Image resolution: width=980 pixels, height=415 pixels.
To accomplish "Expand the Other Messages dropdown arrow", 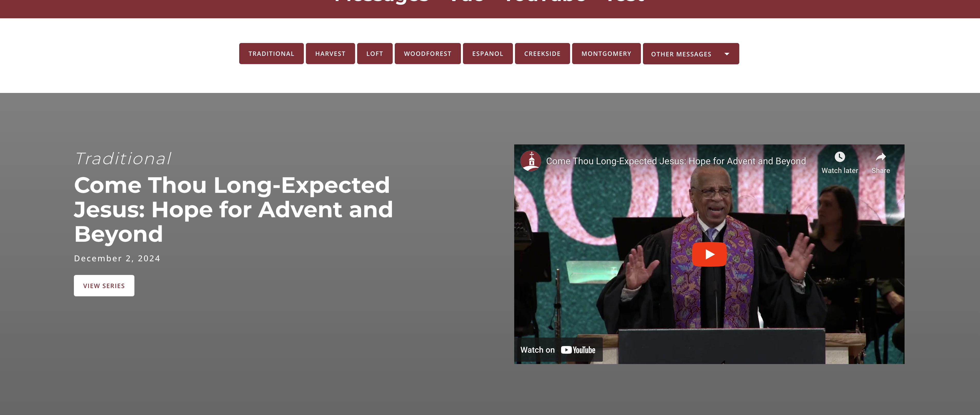I will pyautogui.click(x=727, y=54).
